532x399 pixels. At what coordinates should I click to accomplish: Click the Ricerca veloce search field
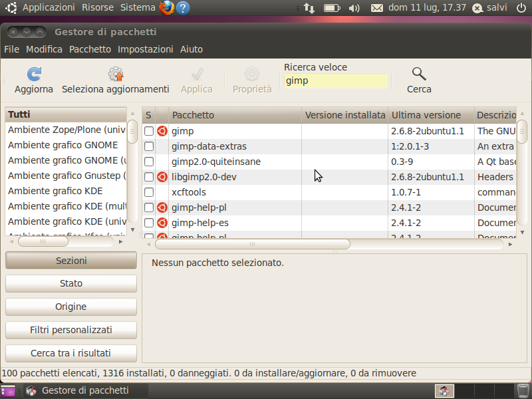[336, 80]
